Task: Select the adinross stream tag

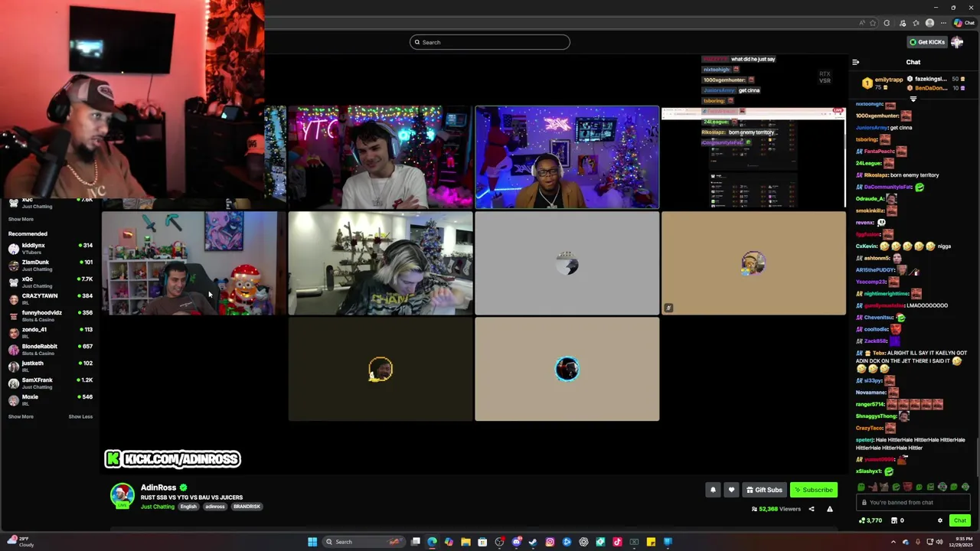Action: pos(215,507)
